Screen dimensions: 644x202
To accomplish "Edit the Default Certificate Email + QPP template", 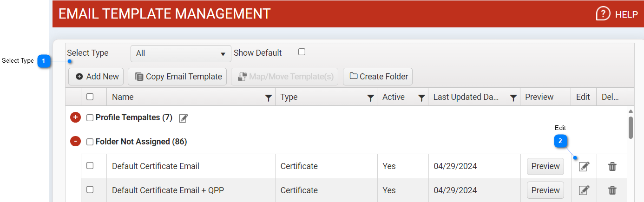I will 584,190.
